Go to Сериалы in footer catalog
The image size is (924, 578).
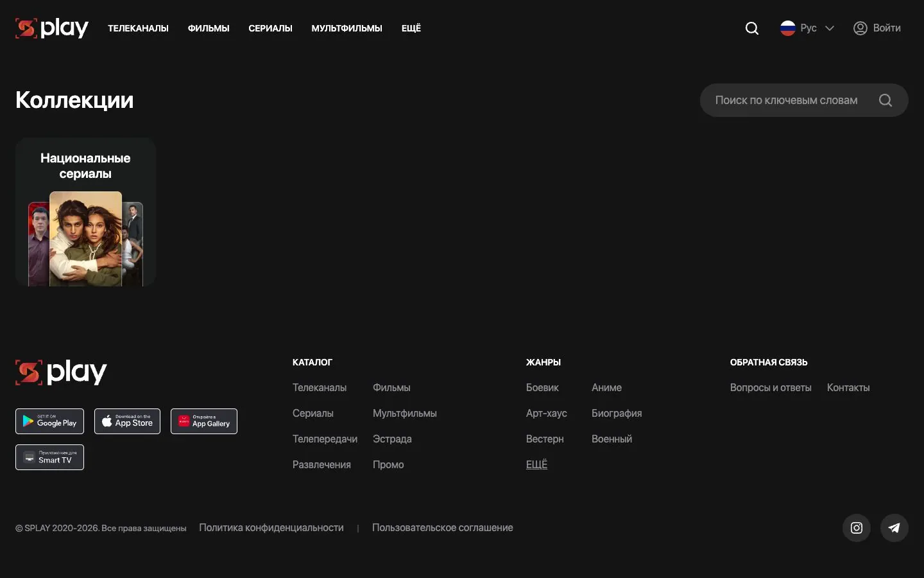(x=313, y=414)
